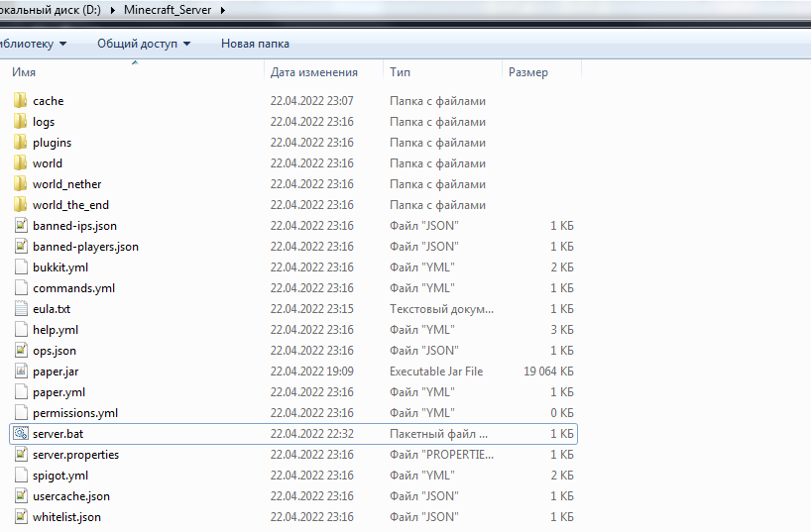Screen dimensions: 811x532
Task: Click the whitelist.json file icon
Action: (21, 516)
